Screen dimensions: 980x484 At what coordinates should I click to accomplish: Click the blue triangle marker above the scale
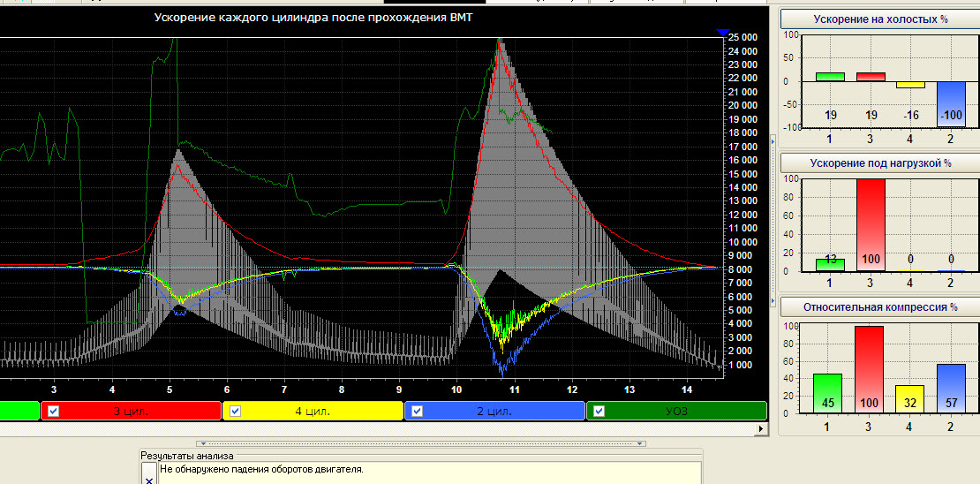pos(722,32)
